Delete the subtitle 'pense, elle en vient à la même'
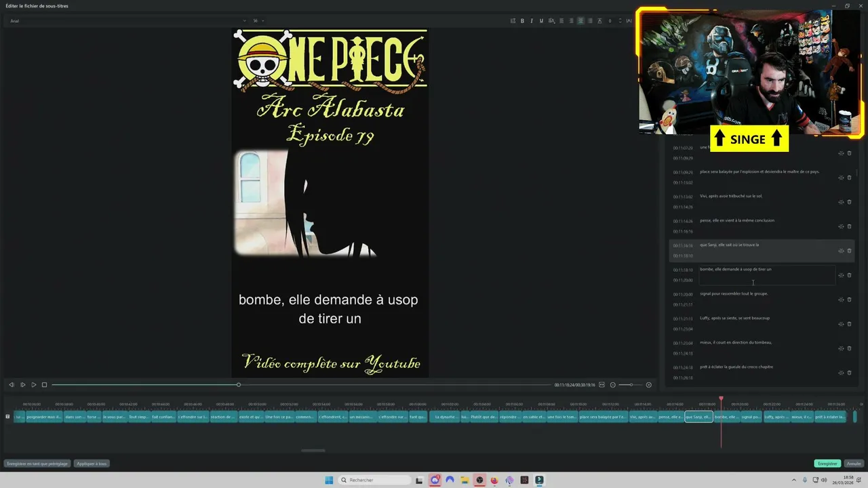This screenshot has width=868, height=488. click(849, 226)
